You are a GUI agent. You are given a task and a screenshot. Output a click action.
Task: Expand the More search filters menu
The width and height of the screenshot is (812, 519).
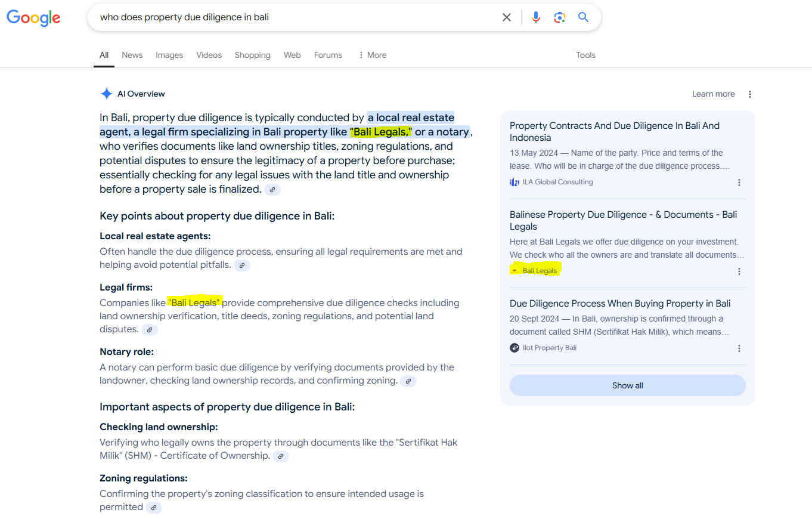pyautogui.click(x=372, y=55)
